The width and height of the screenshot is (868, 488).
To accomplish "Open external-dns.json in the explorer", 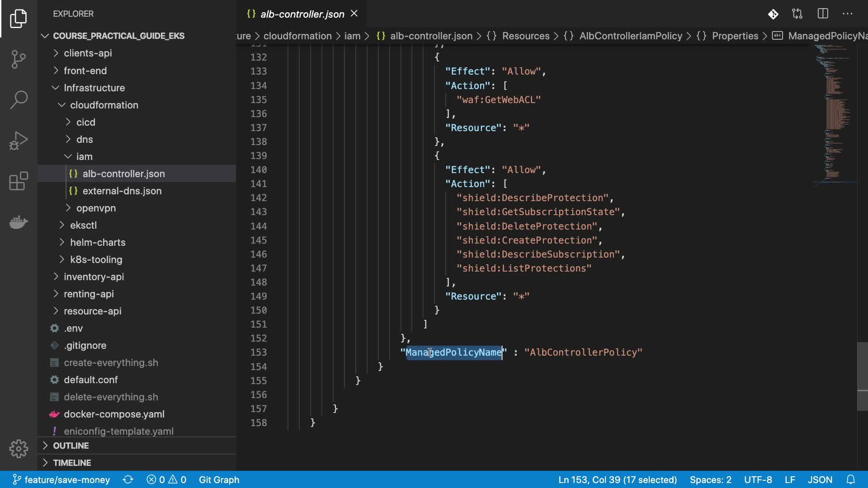I will coord(122,191).
